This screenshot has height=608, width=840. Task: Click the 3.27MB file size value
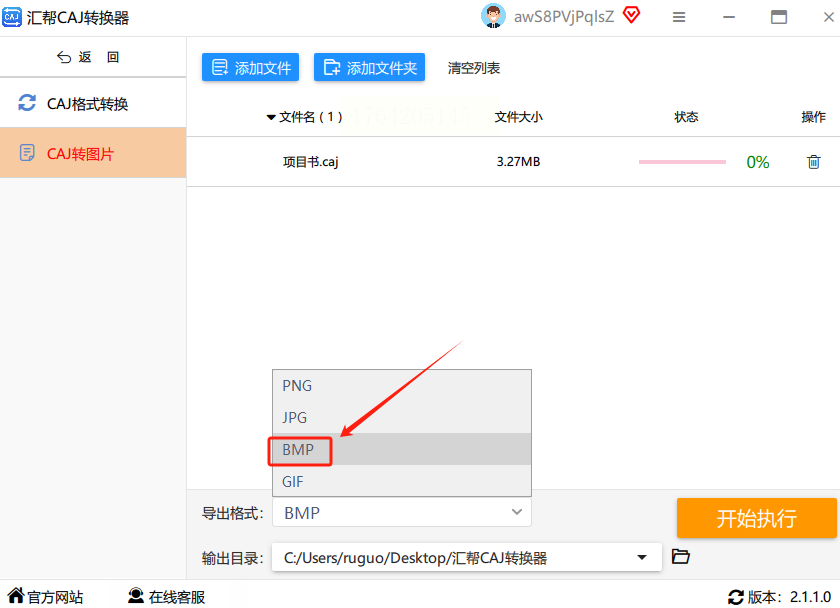pyautogui.click(x=518, y=161)
